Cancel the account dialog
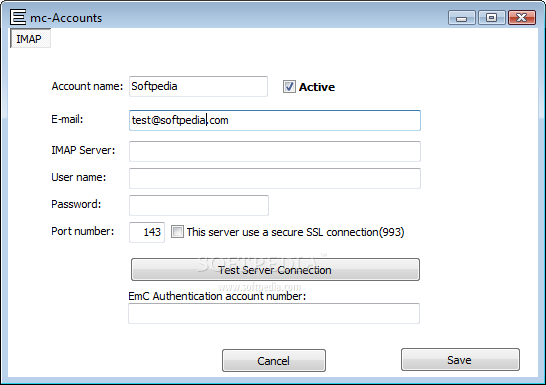The image size is (546, 385). (x=274, y=361)
